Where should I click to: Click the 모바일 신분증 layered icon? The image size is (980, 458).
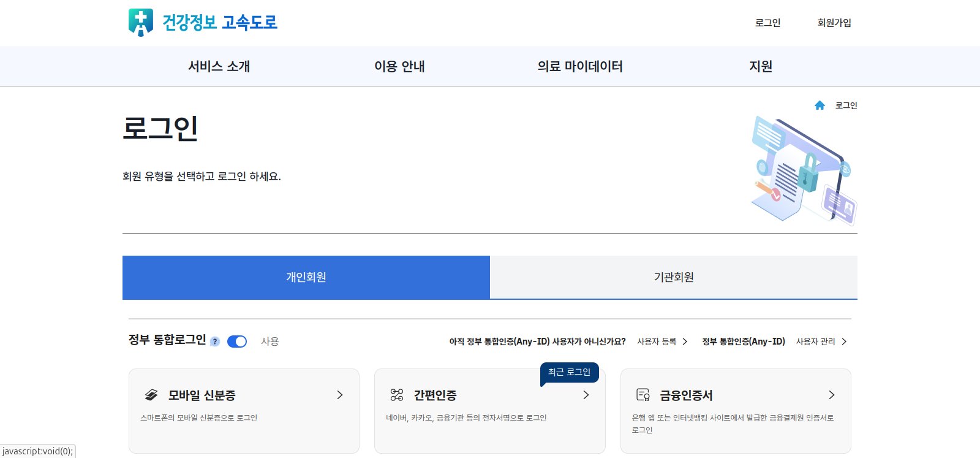tap(151, 395)
